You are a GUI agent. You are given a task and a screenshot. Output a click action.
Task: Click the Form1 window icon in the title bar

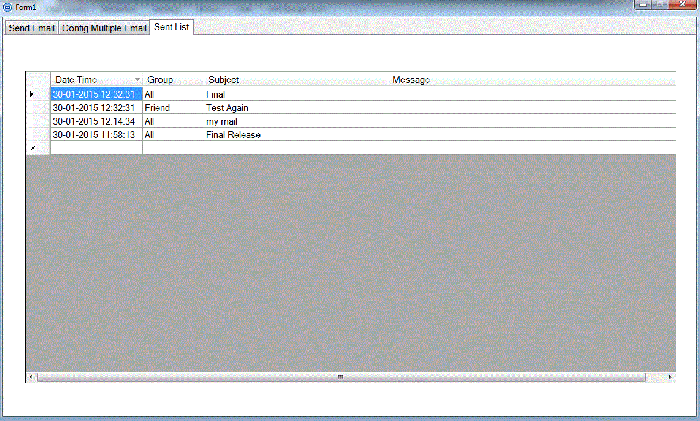tap(7, 7)
